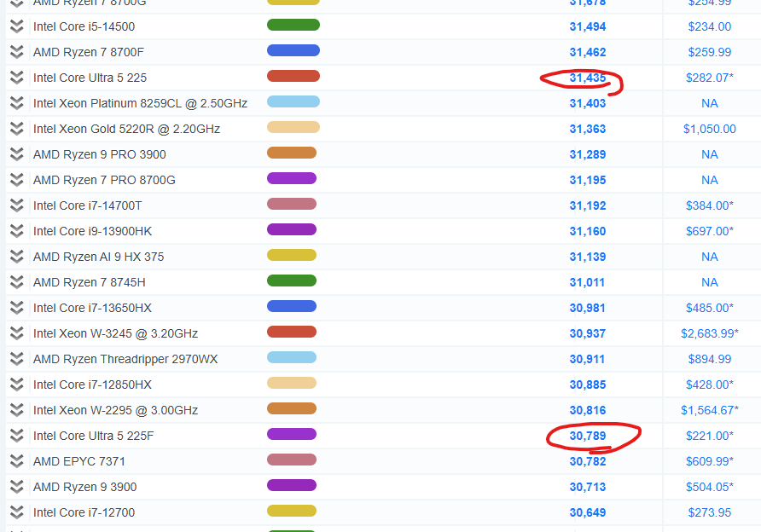Click the purple bar for Core Ultra 5 225F
Viewport: 761px width, 532px height.
292,434
